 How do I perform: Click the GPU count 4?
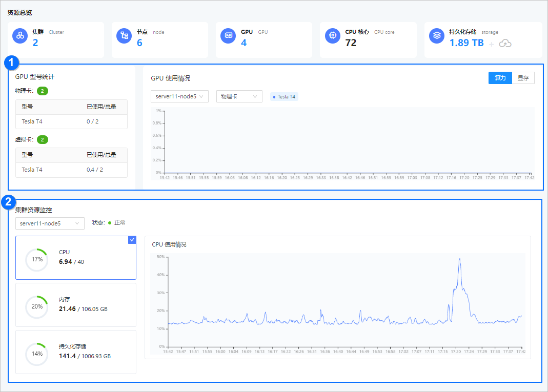[243, 43]
